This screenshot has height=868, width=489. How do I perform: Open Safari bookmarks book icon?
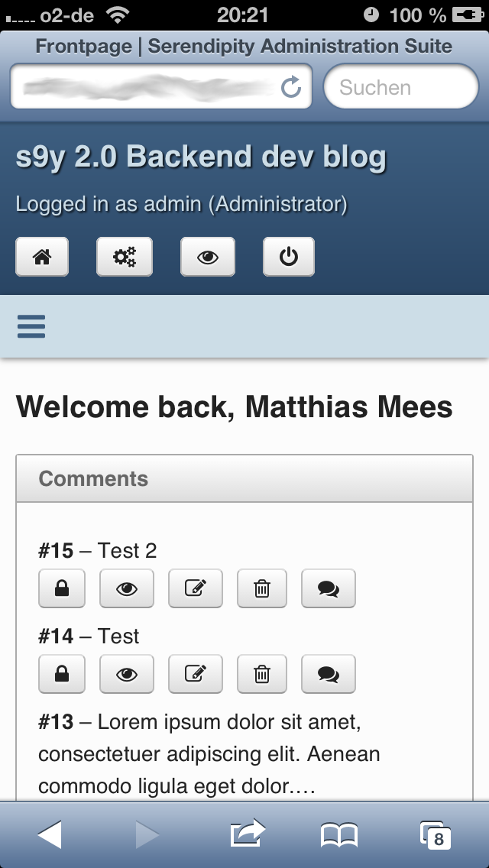pos(339,834)
